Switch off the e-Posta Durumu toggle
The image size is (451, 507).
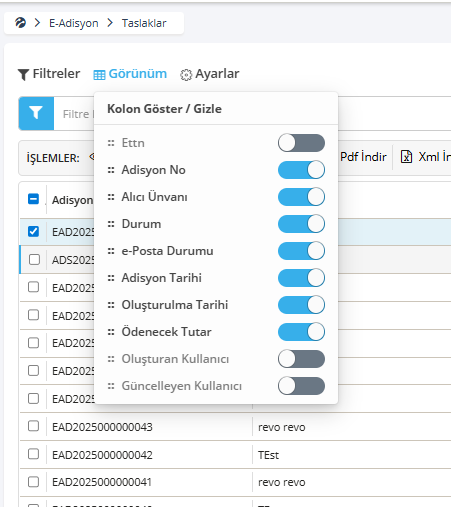click(x=301, y=251)
